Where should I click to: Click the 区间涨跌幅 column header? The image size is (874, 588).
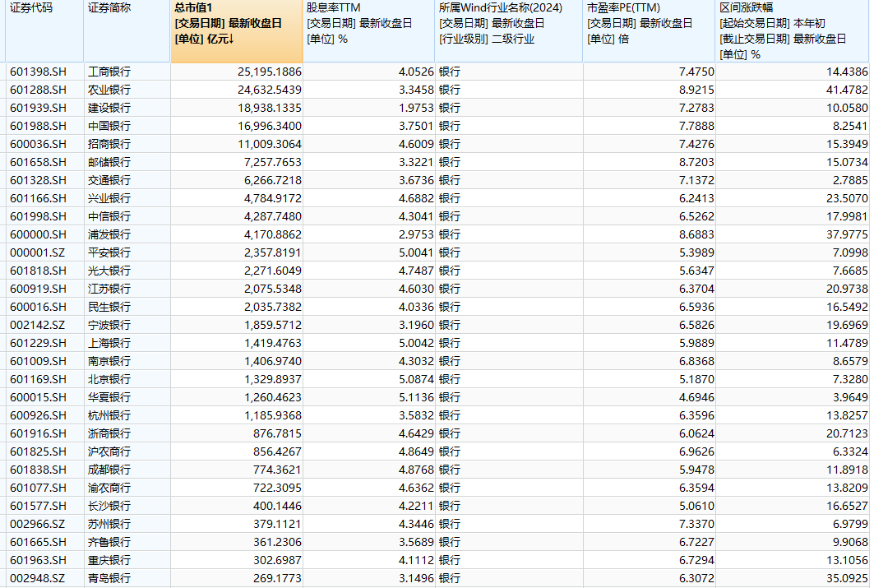tap(792, 30)
